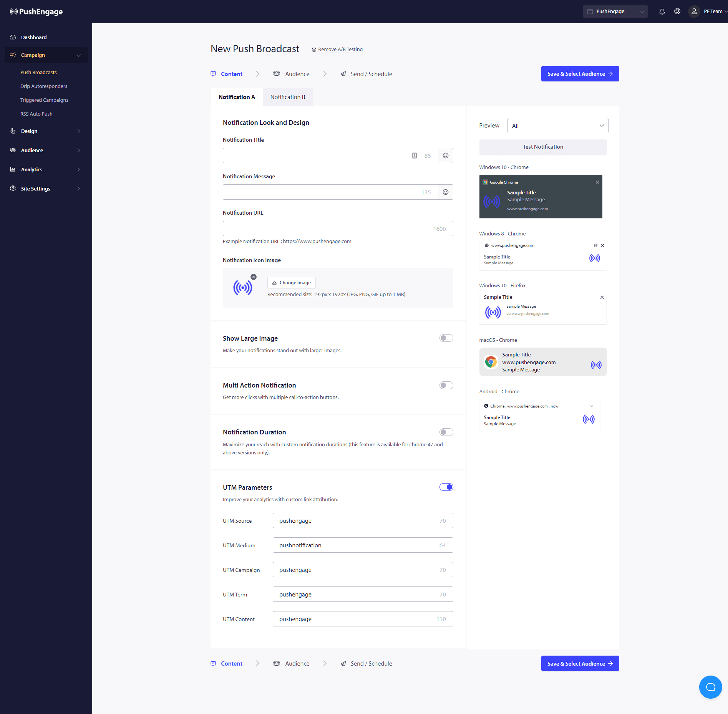
Task: Remove the notification icon image
Action: coord(254,277)
